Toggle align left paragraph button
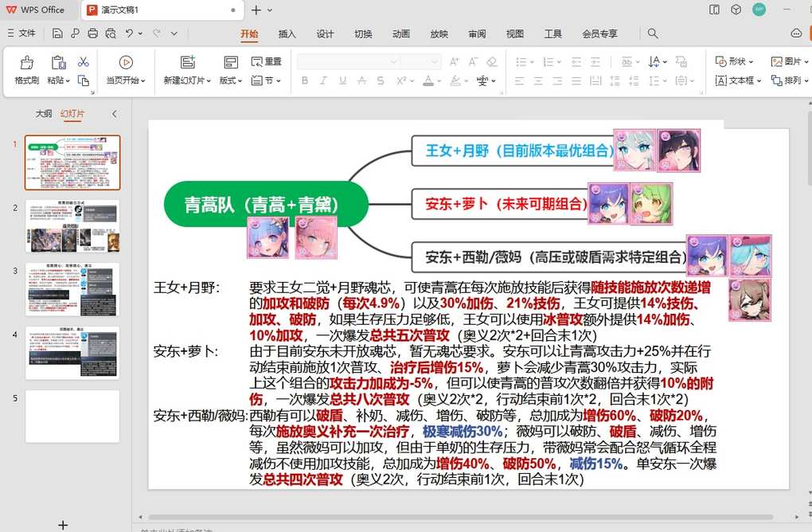Viewport: 812px width, 532px height. tap(519, 80)
